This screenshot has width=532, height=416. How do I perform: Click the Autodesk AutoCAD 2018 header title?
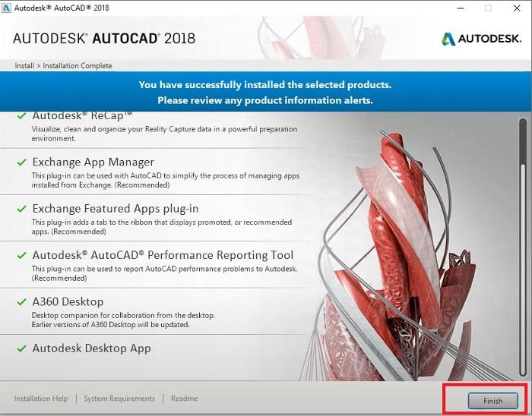pyautogui.click(x=105, y=38)
